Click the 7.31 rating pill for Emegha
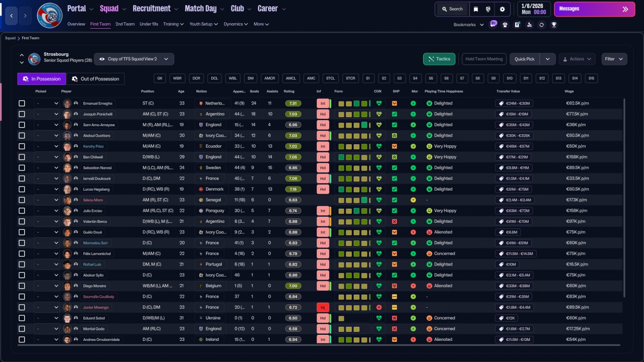644x362 pixels. pyautogui.click(x=293, y=103)
